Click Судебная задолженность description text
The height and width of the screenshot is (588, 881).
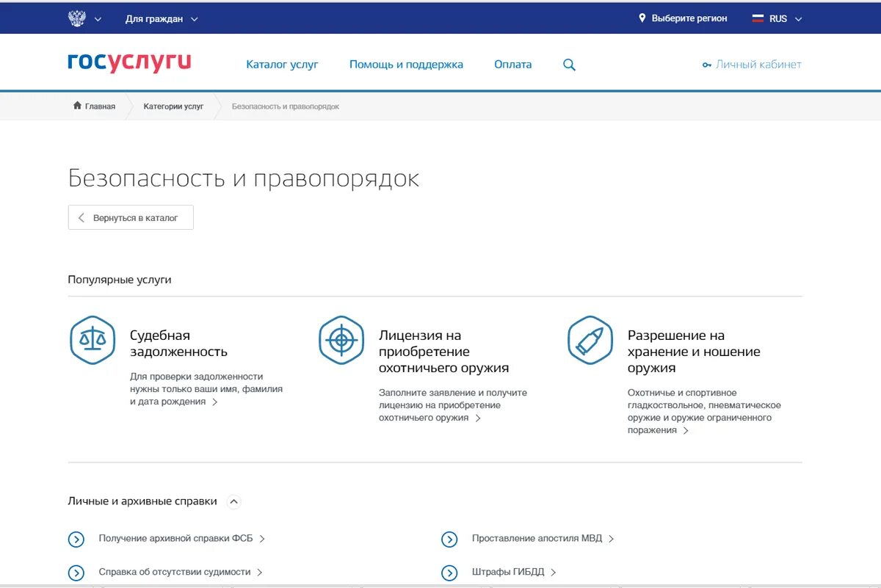coord(206,389)
